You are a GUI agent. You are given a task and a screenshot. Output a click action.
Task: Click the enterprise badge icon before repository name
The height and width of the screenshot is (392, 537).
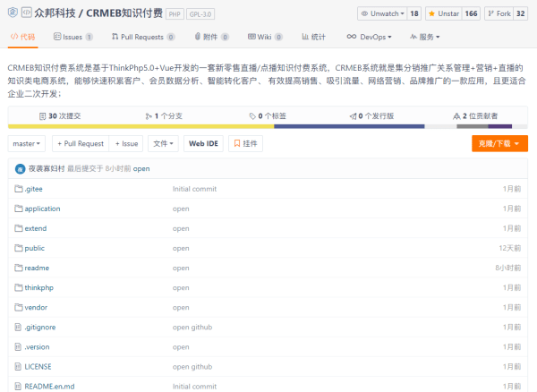[x=13, y=13]
